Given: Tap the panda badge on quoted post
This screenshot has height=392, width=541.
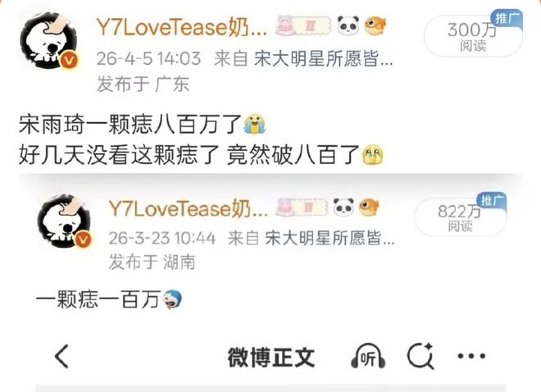Looking at the screenshot, I should click(x=343, y=207).
